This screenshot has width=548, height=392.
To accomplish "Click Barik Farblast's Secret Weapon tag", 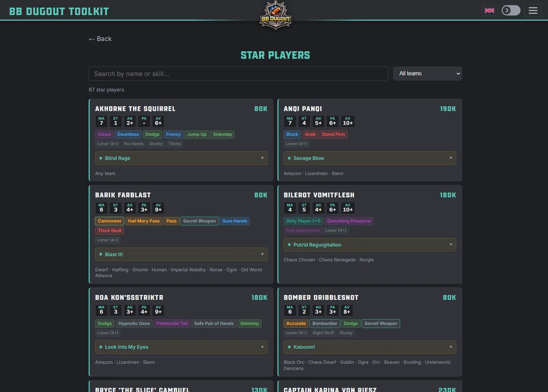I will (199, 221).
